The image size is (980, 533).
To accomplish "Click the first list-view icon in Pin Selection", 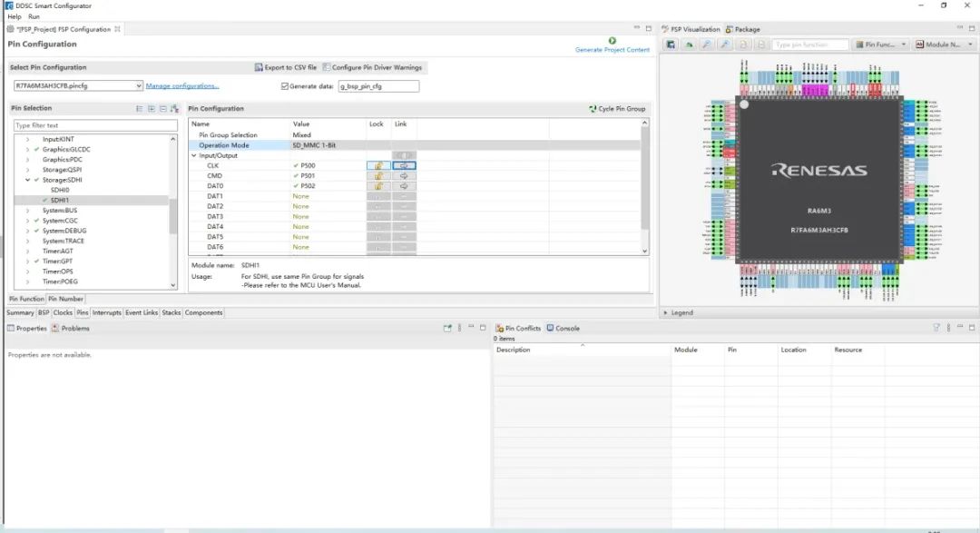I will tap(140, 109).
